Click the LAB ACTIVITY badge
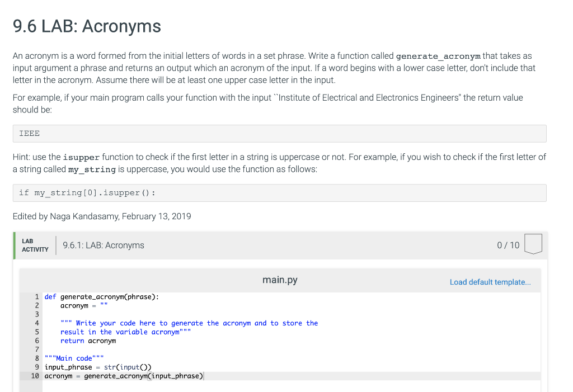The width and height of the screenshot is (573, 392). (34, 245)
